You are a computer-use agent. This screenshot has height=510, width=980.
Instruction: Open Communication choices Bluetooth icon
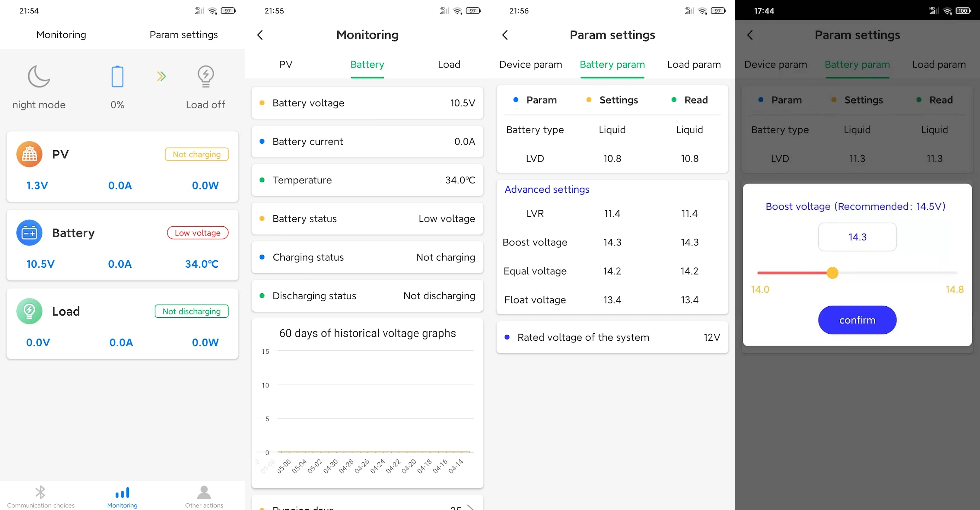click(40, 492)
